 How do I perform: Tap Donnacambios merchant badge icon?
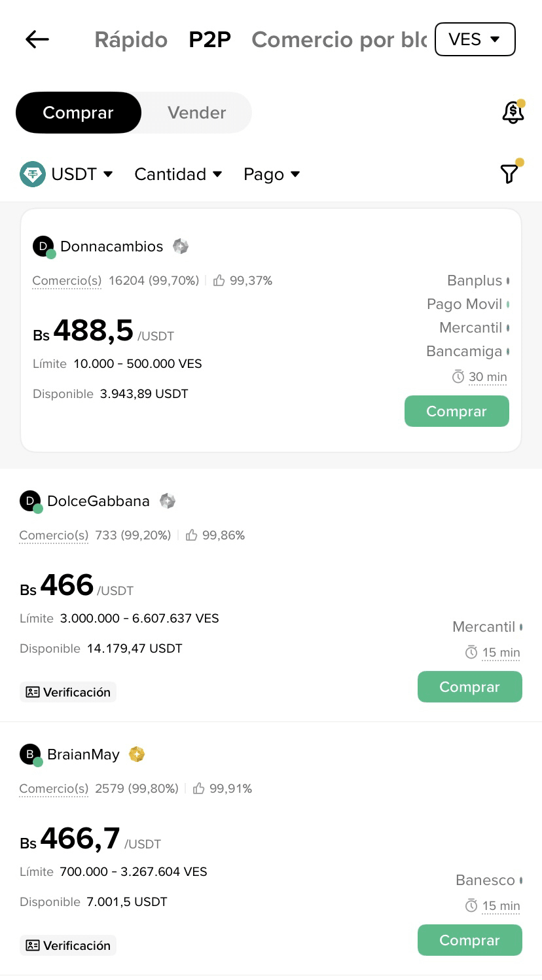tap(181, 246)
